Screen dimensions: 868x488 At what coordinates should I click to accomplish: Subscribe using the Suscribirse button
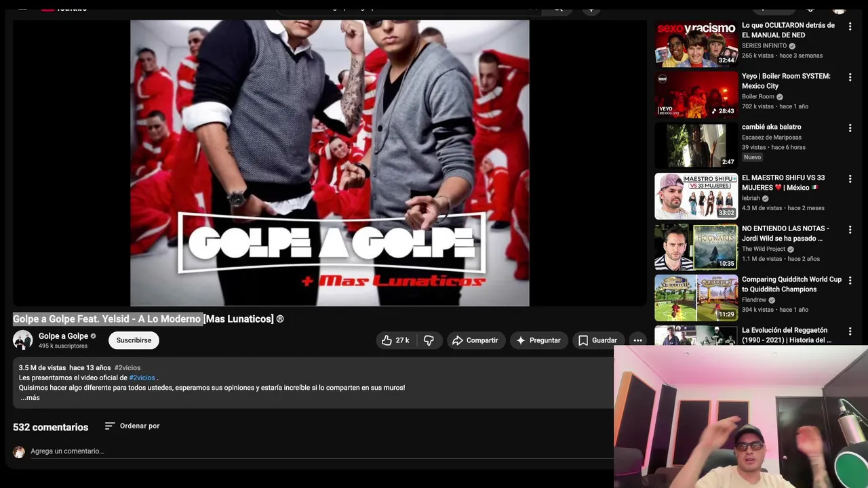pos(134,340)
